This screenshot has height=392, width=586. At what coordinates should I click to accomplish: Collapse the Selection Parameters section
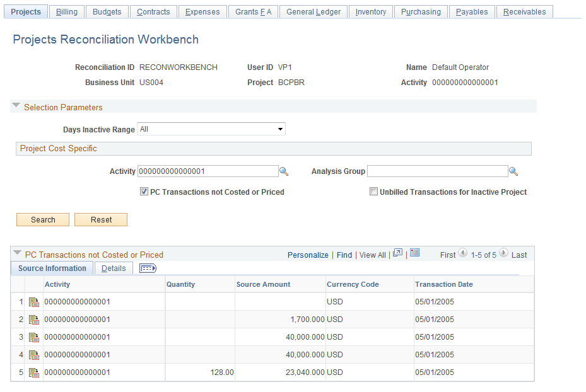[15, 105]
